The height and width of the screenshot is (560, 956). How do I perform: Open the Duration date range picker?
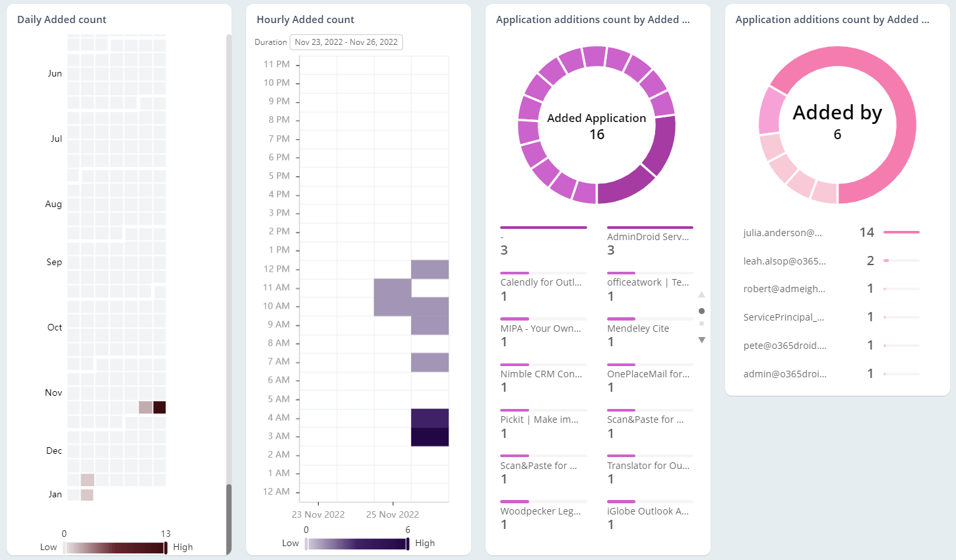tap(346, 42)
